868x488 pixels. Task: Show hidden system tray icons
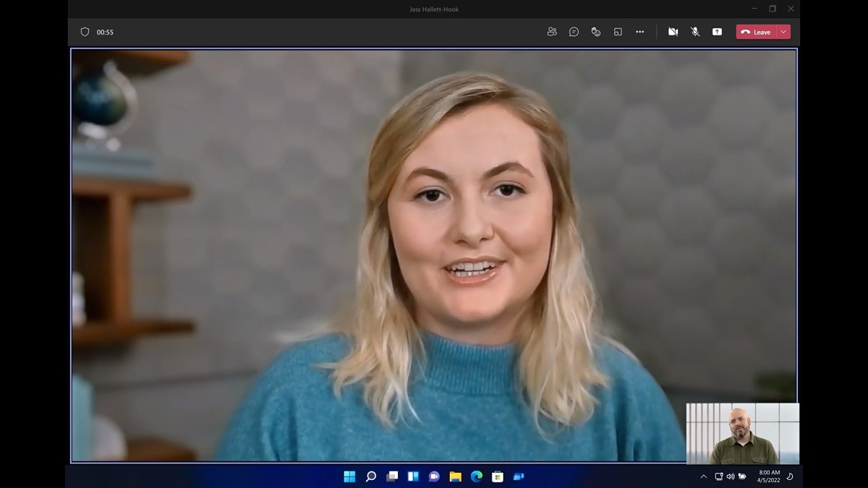coord(703,476)
